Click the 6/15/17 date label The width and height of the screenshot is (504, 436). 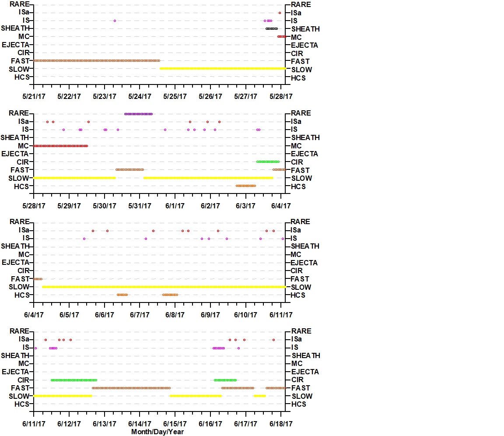tap(175, 424)
